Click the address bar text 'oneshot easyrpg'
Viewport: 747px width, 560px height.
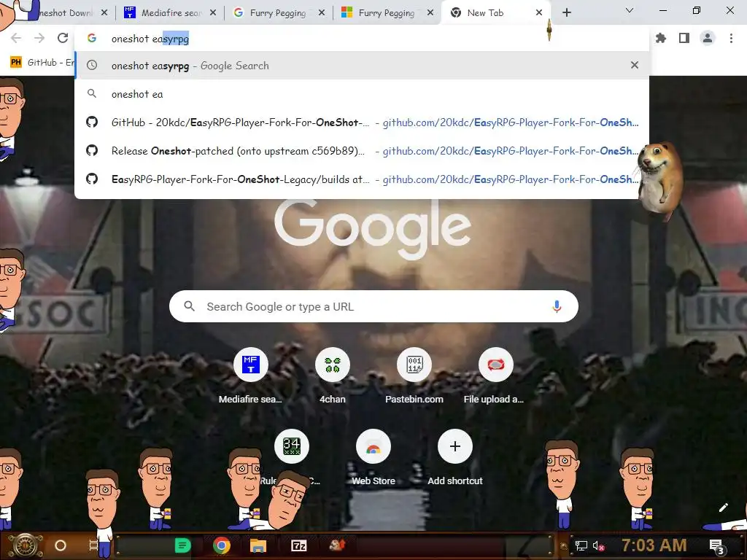pyautogui.click(x=150, y=39)
